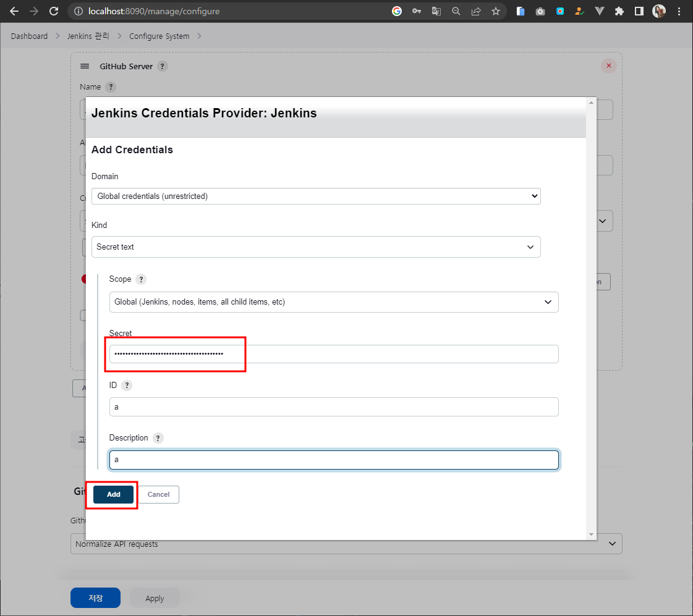Reload the page with refresh icon

coord(54,11)
